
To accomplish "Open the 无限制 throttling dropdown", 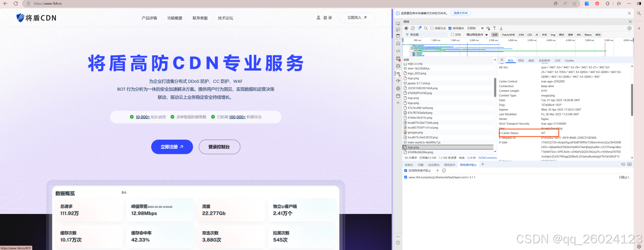I will click(475, 28).
